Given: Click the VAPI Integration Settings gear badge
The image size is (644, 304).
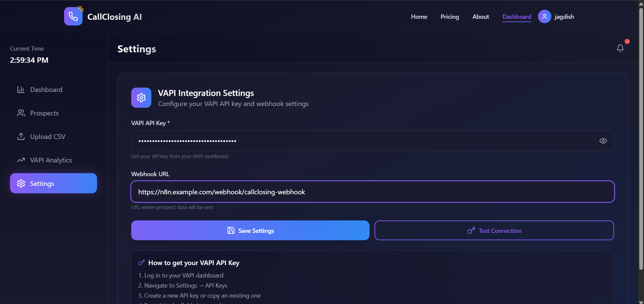Looking at the screenshot, I should pyautogui.click(x=141, y=98).
